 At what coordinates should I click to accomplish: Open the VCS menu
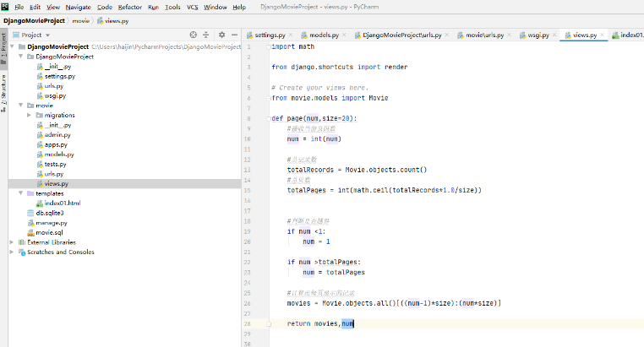(192, 7)
